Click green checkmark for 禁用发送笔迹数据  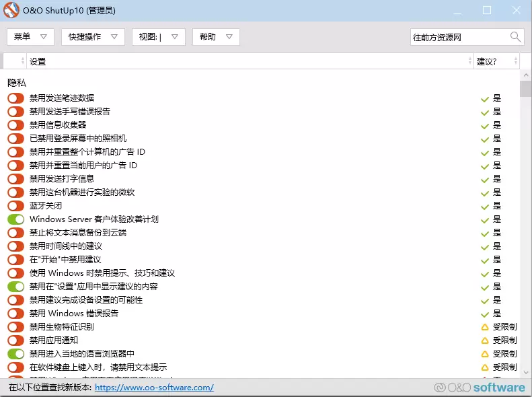[485, 99]
